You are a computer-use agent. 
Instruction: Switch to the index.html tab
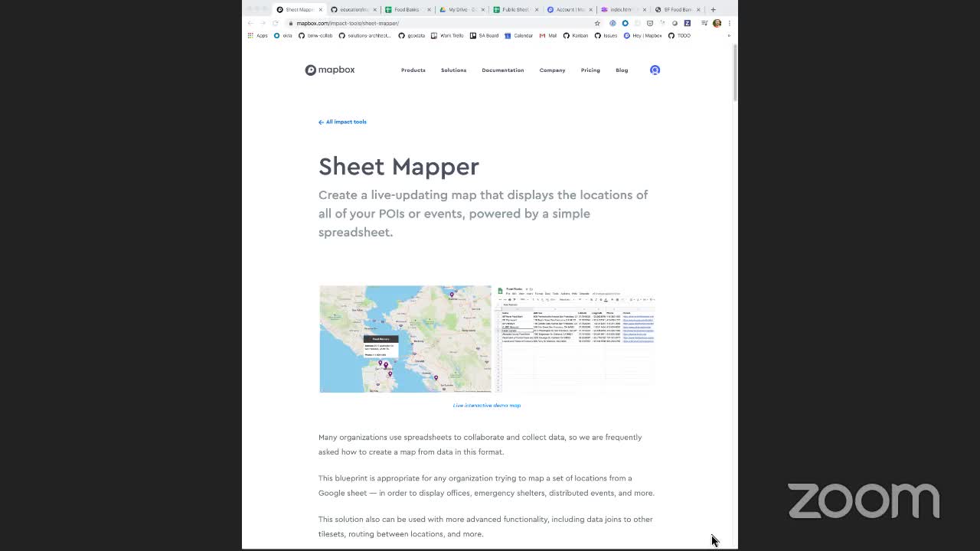[x=625, y=9]
